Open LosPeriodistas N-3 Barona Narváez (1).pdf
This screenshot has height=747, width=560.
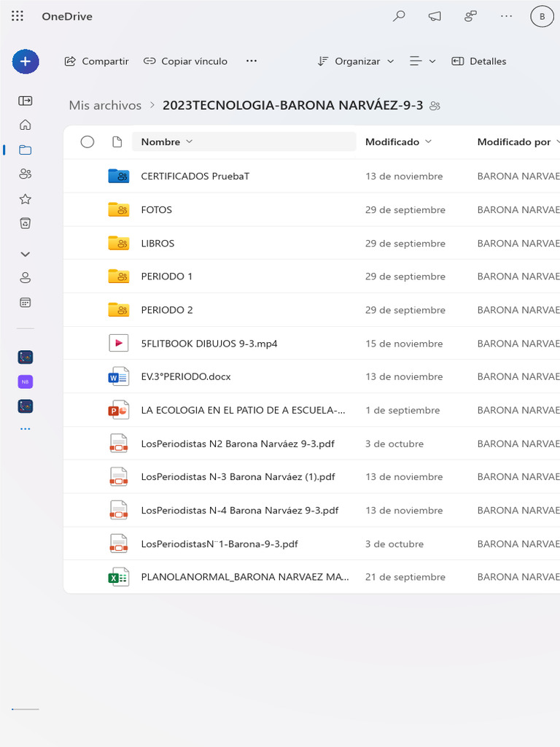[x=238, y=477]
